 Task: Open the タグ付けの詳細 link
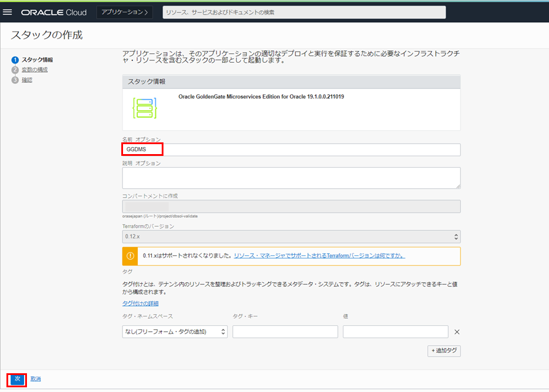(140, 304)
